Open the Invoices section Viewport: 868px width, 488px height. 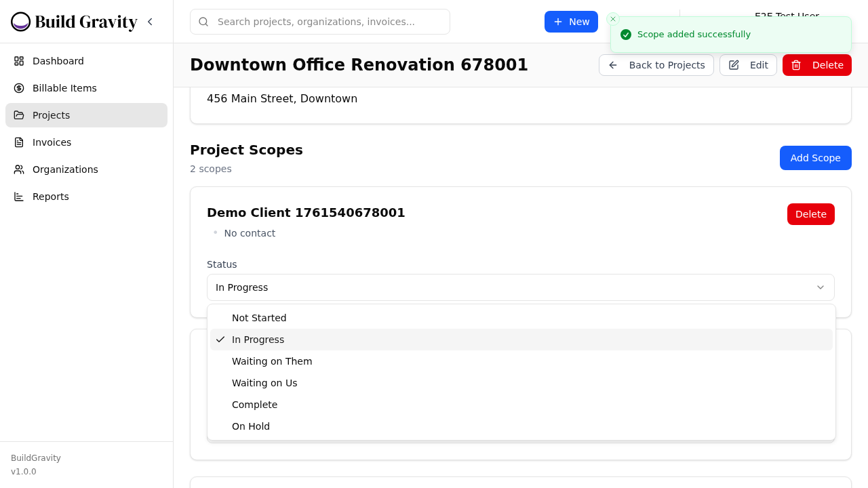tap(52, 142)
